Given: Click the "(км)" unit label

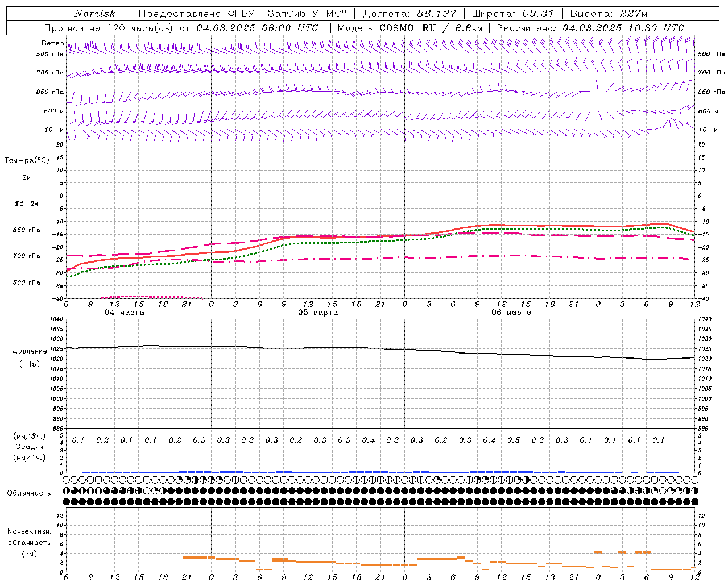Looking at the screenshot, I should point(29,554).
